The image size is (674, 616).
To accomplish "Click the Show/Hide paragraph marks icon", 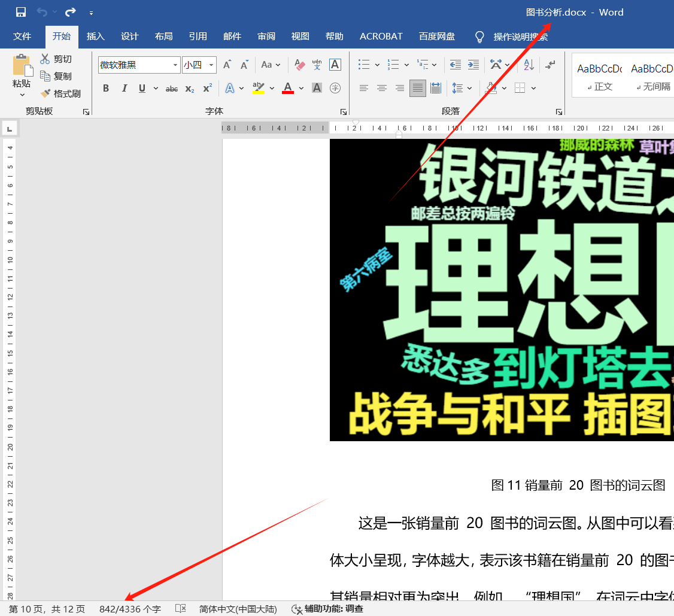I will [x=551, y=65].
